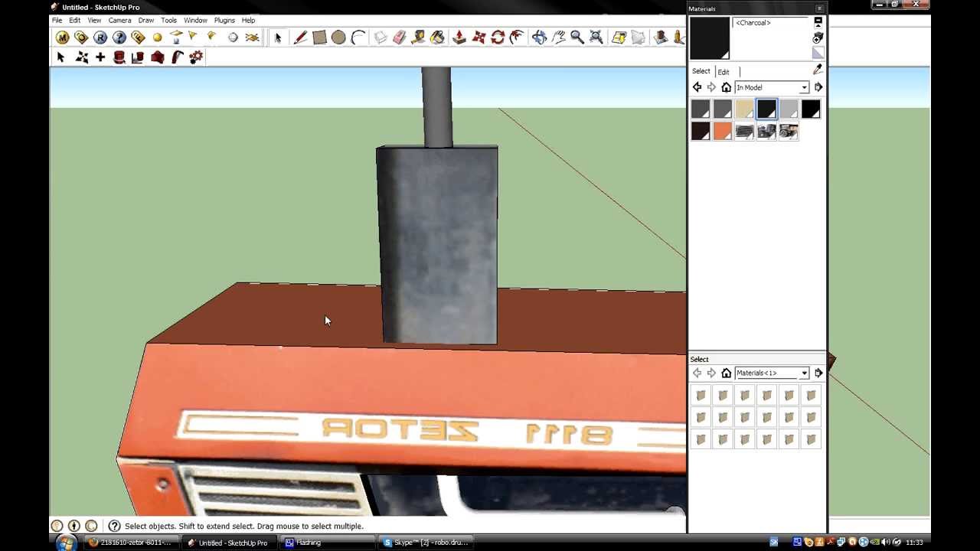
Task: Pick the Sample Paint eyedropper
Action: point(818,70)
